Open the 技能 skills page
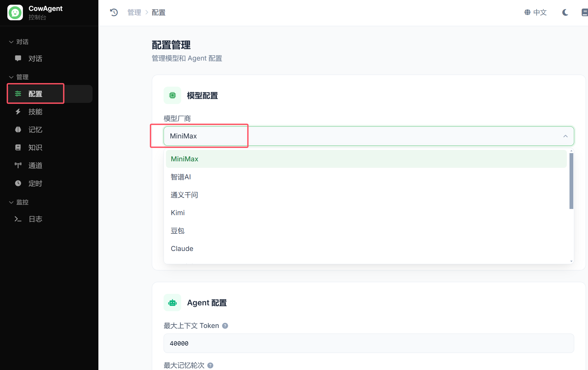 point(35,112)
